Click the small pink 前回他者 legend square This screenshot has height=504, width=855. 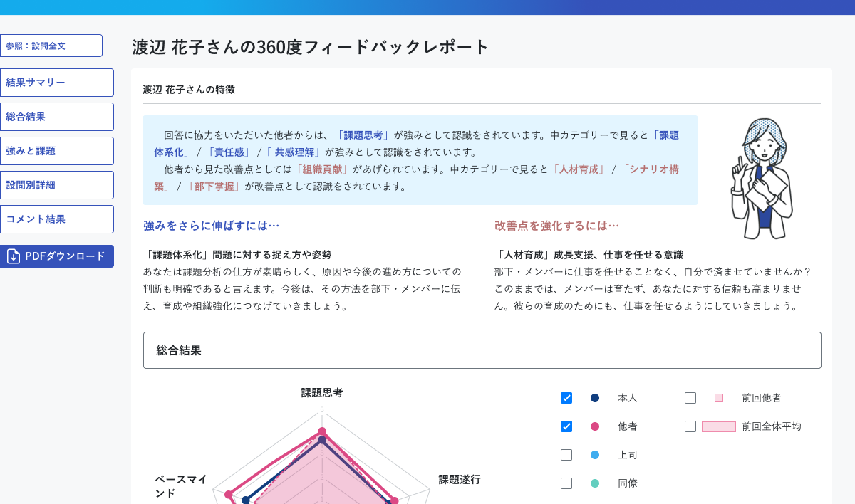(719, 398)
